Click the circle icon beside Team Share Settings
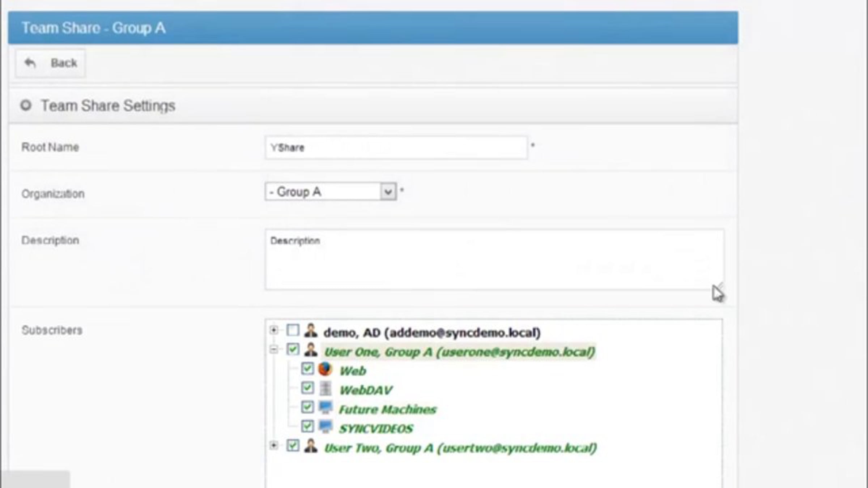 [26, 106]
